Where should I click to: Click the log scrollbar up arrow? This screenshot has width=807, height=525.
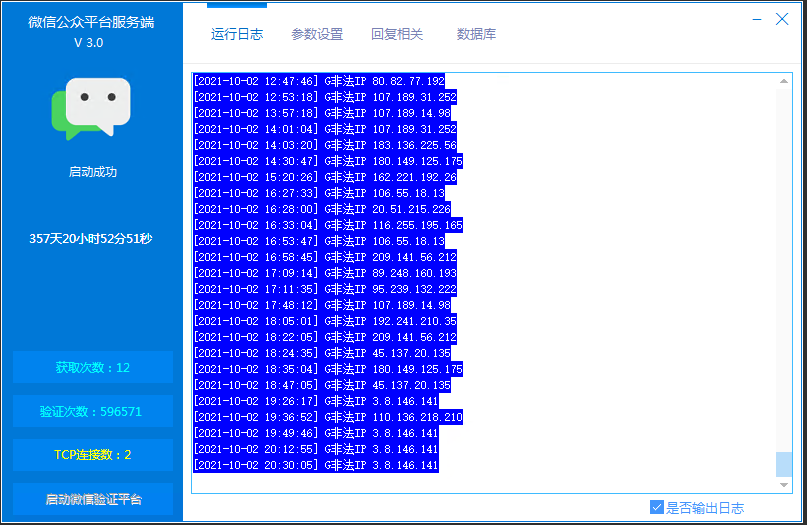pyautogui.click(x=783, y=81)
